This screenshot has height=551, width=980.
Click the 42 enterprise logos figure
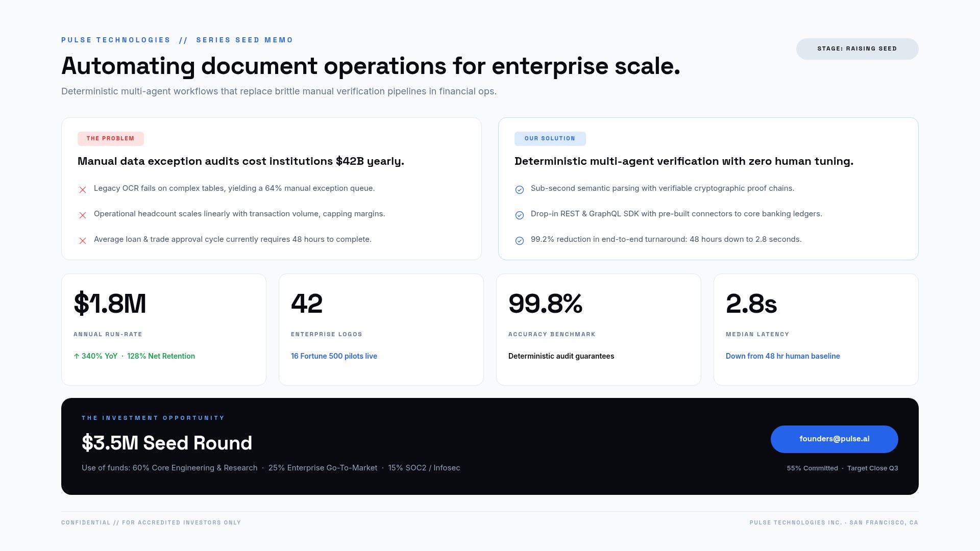click(x=307, y=304)
